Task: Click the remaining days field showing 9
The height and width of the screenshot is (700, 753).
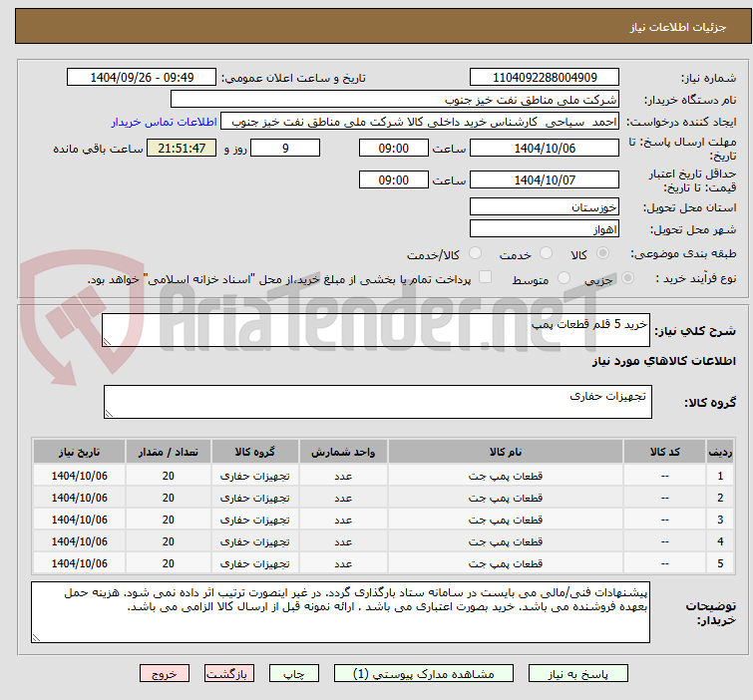Action: click(x=285, y=148)
